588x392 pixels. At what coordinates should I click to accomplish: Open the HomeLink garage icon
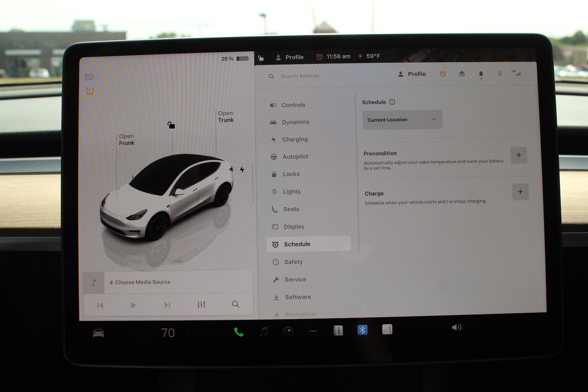(x=462, y=74)
